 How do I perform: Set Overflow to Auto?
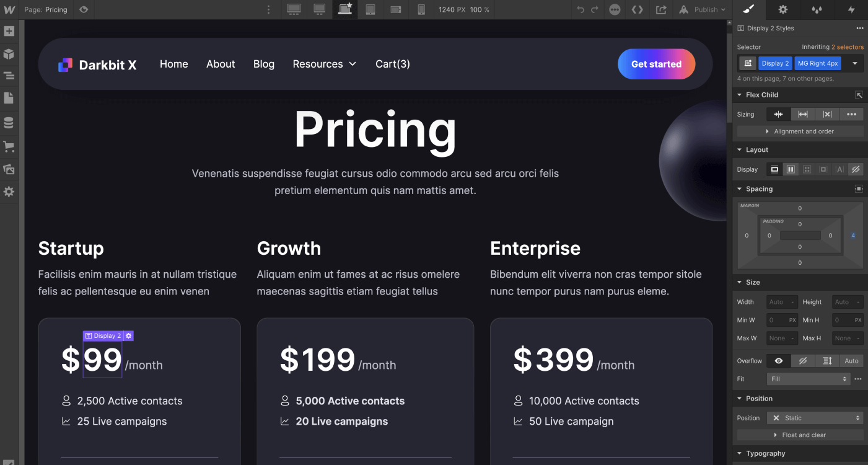pos(851,360)
